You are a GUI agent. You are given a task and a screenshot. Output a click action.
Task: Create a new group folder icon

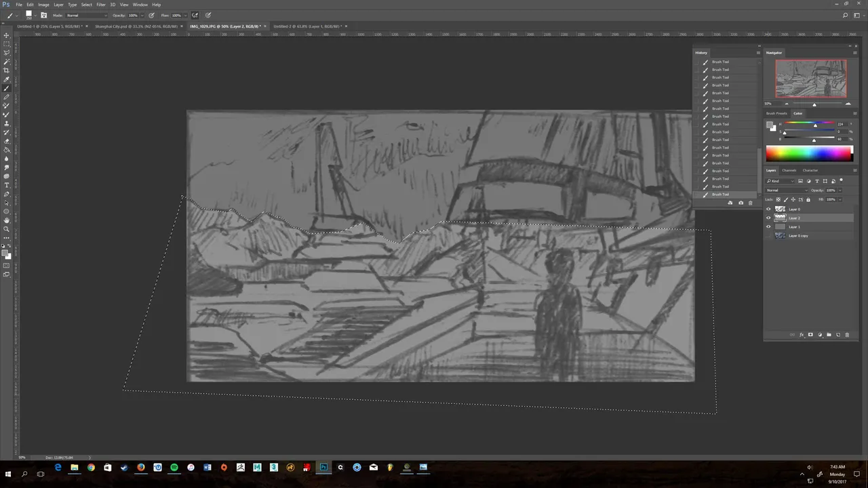tap(829, 335)
